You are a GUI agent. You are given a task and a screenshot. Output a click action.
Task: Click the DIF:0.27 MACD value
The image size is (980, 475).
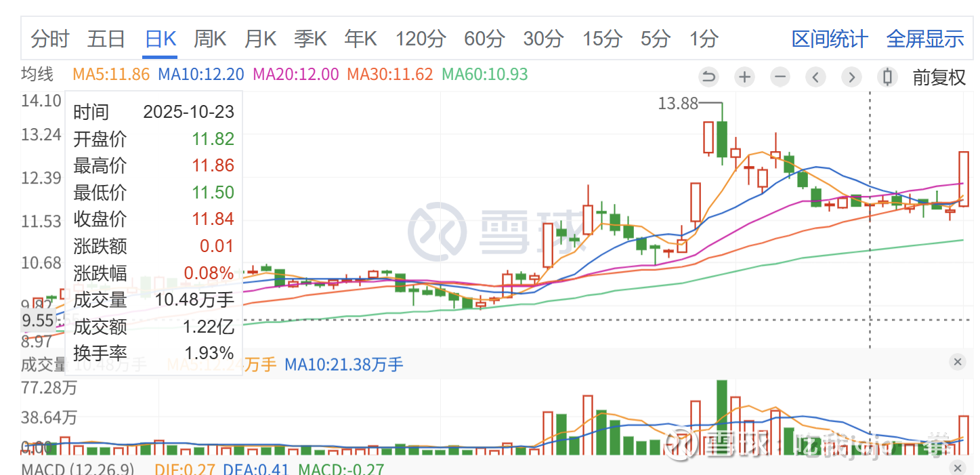point(184,469)
